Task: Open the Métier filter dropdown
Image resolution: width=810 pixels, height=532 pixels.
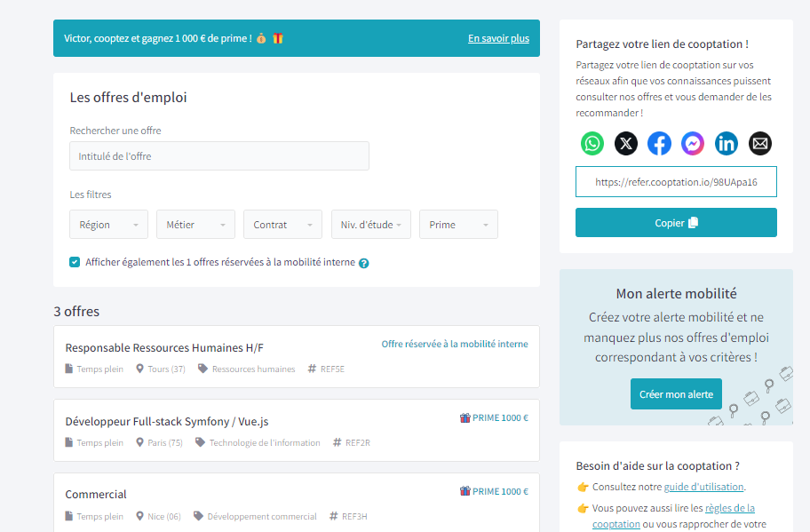Action: tap(195, 225)
